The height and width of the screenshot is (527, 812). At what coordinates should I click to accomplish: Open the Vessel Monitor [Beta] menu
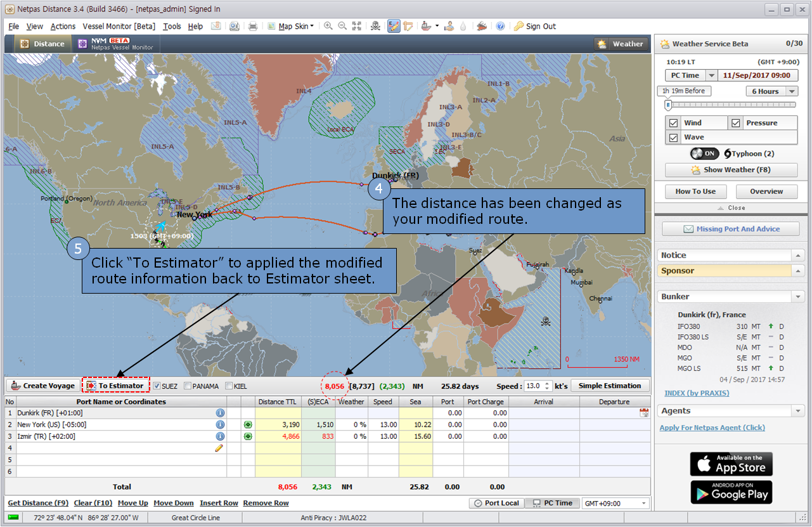coord(119,26)
